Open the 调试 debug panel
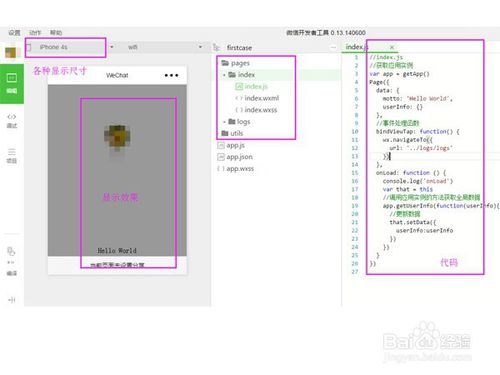 point(12,121)
